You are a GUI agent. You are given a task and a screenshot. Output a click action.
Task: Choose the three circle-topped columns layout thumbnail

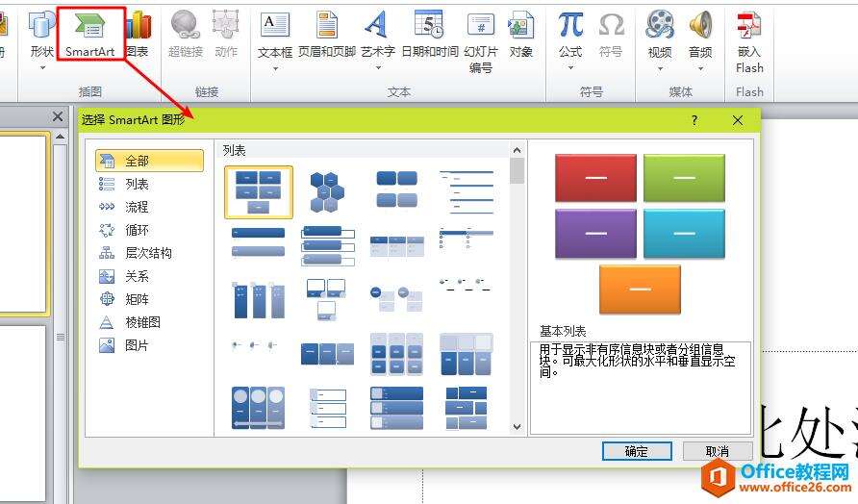(259, 408)
